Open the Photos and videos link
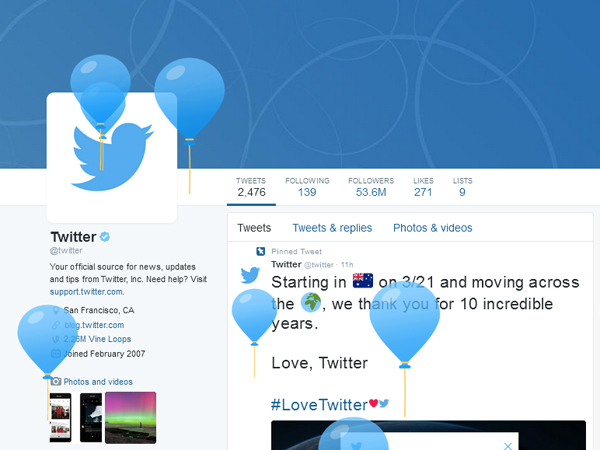Screen dimensions: 600x450 (98, 382)
